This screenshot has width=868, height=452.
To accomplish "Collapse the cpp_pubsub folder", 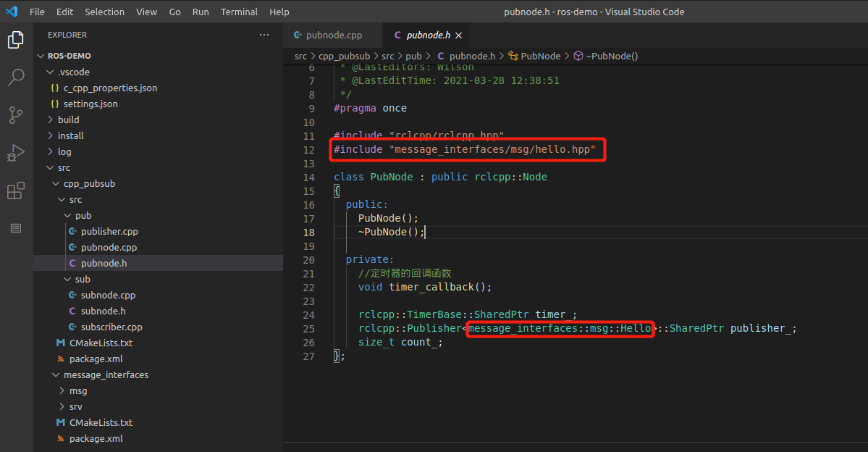I will pos(159,183).
